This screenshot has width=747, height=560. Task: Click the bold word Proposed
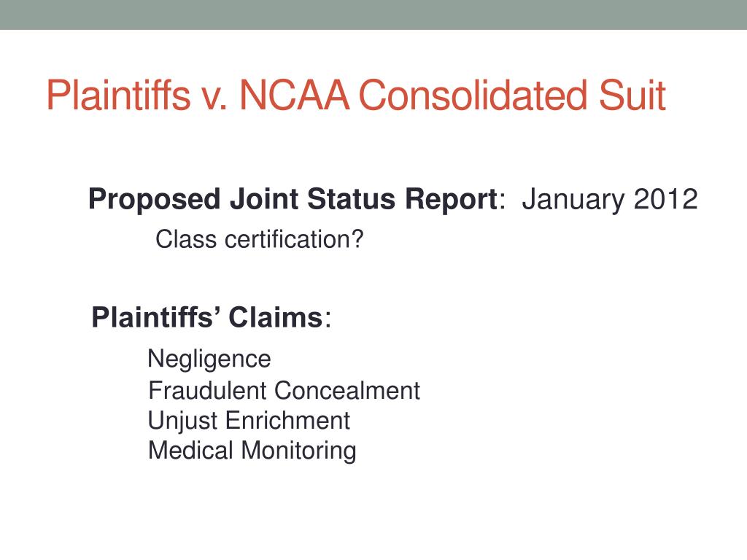(x=155, y=200)
